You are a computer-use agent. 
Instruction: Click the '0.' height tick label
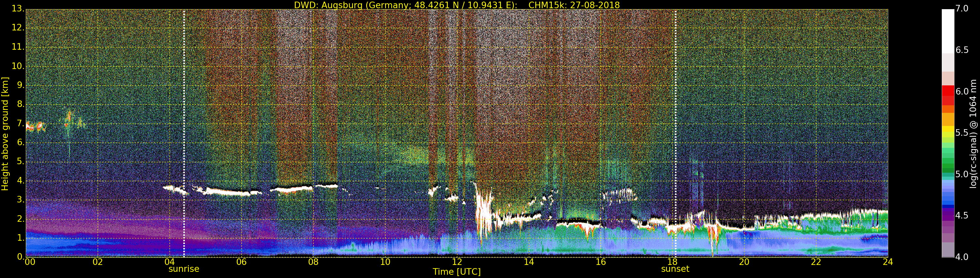pos(21,257)
